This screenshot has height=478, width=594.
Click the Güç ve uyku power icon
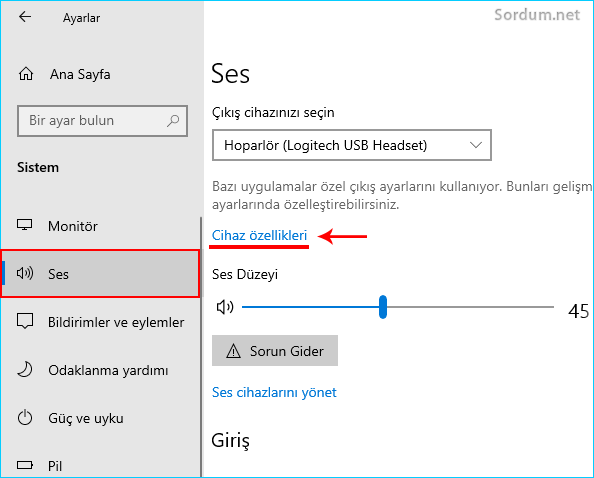tap(25, 417)
